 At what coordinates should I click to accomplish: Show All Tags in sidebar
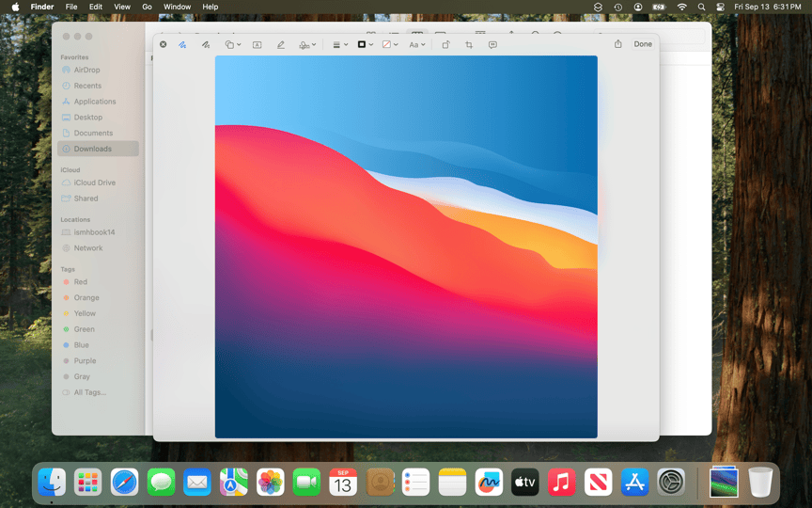(x=98, y=392)
